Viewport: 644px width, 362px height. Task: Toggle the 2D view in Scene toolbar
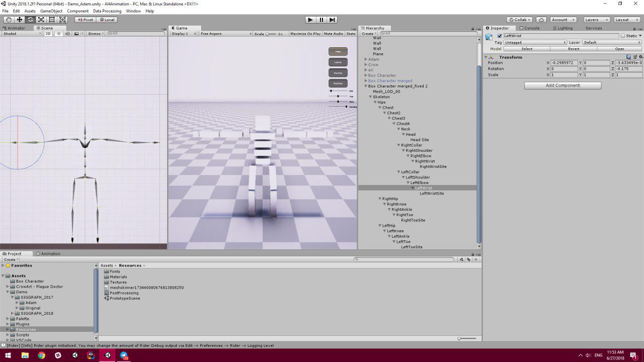click(48, 33)
